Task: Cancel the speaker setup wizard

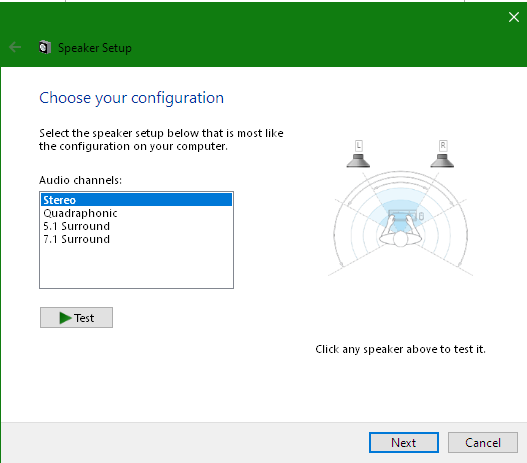Action: click(483, 443)
